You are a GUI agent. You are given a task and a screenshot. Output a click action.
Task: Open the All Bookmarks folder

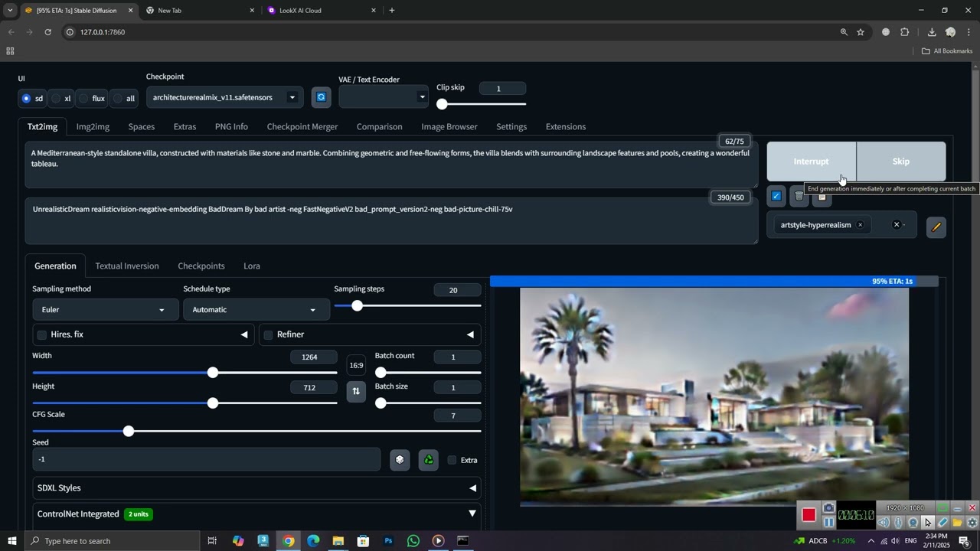[x=947, y=51]
